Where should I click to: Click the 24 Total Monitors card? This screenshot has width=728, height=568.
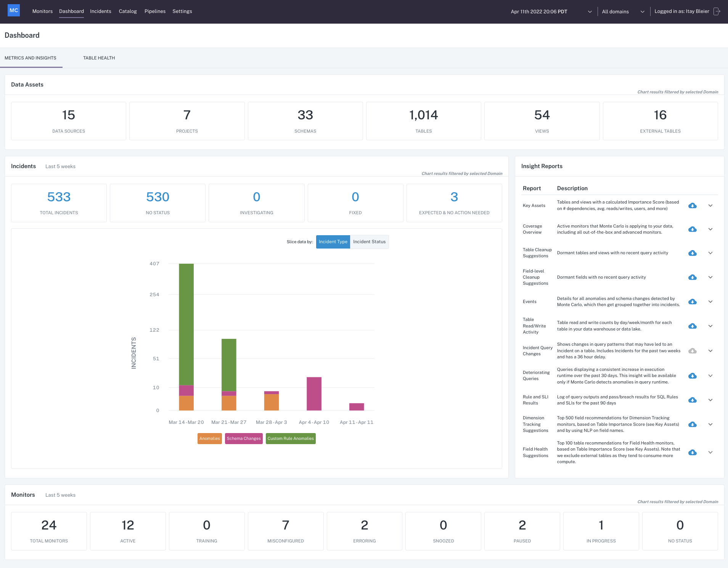[49, 531]
